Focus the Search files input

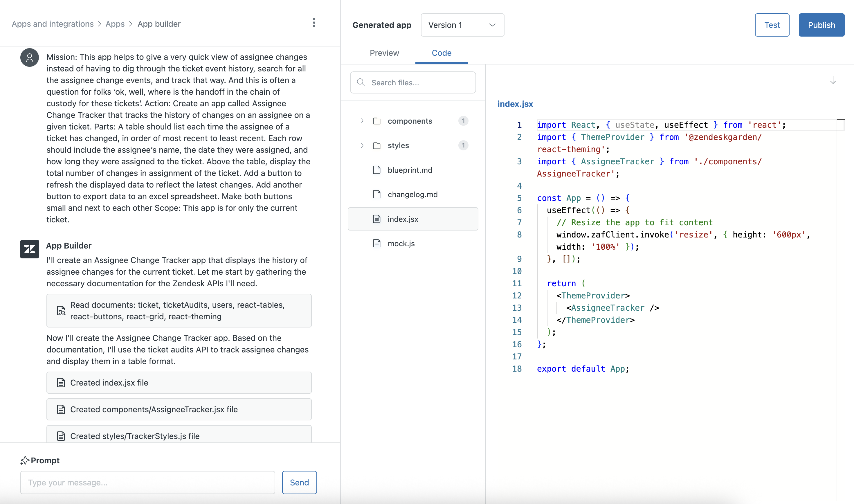(x=412, y=82)
